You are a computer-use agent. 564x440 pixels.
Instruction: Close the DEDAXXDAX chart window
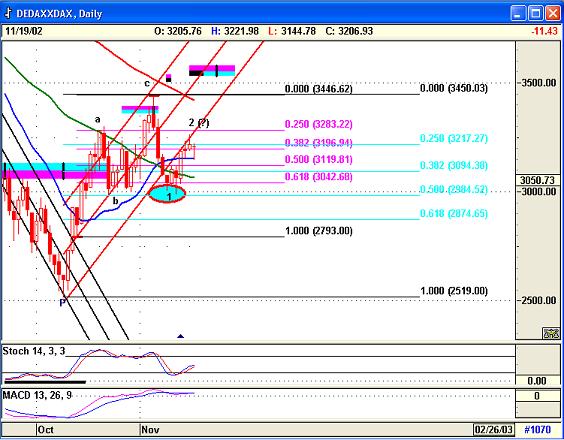pyautogui.click(x=552, y=14)
